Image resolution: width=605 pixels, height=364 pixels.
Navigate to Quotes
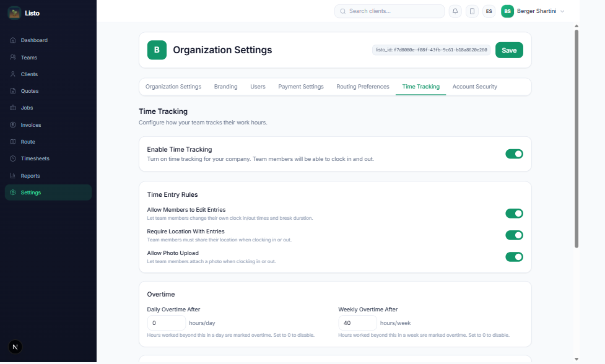[x=48, y=91]
